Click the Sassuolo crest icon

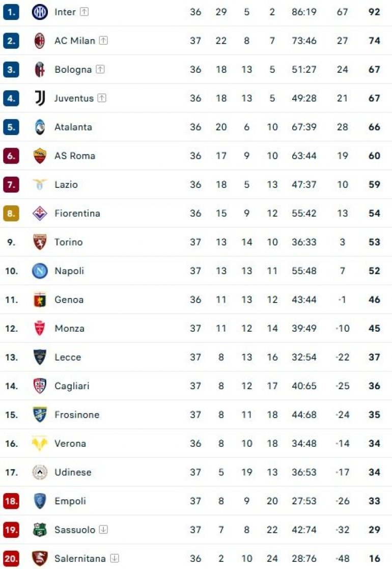tap(40, 530)
